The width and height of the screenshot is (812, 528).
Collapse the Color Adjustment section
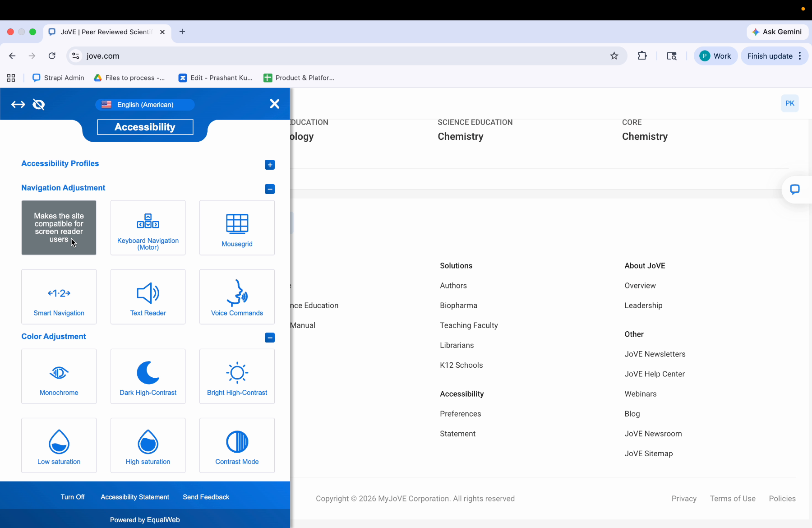coord(270,338)
